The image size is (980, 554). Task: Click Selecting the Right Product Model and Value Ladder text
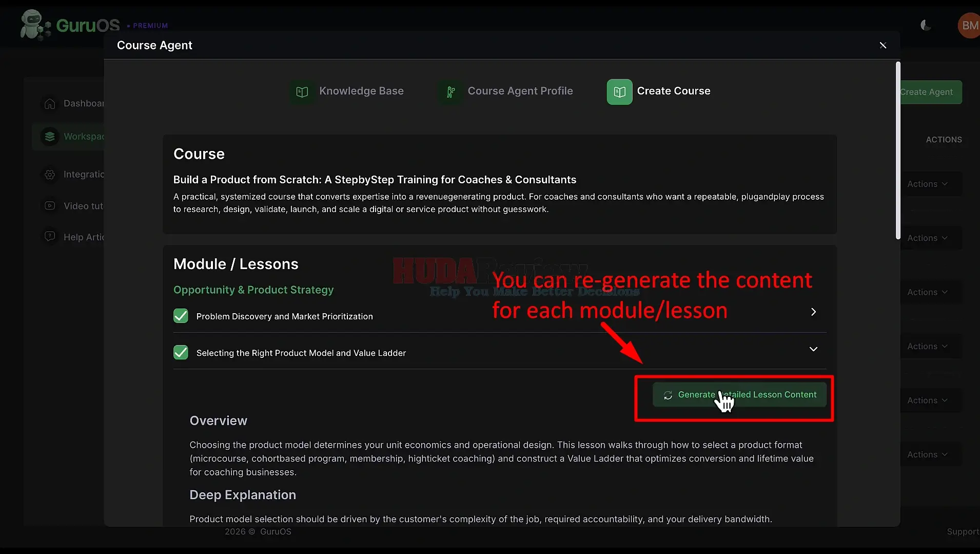click(x=301, y=353)
